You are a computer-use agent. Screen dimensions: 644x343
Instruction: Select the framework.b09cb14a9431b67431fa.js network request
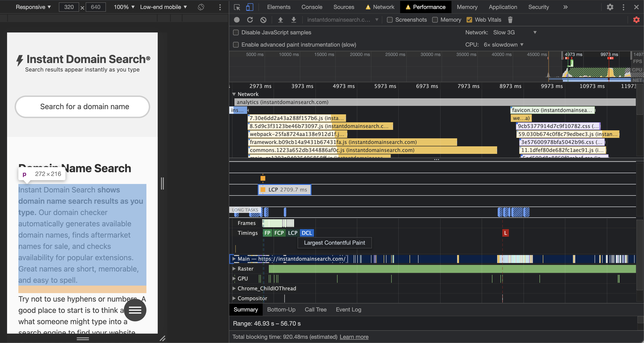click(x=353, y=142)
